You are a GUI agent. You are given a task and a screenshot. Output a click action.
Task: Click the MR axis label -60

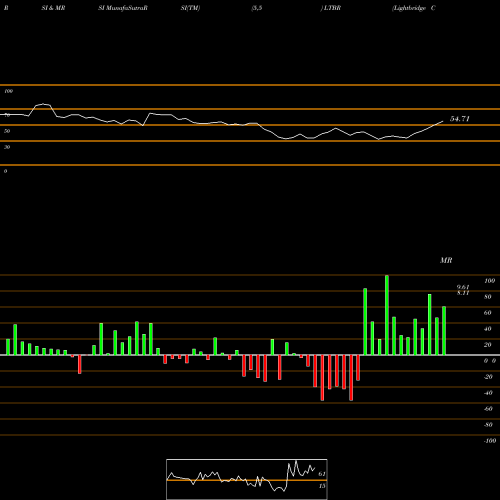click(x=488, y=409)
